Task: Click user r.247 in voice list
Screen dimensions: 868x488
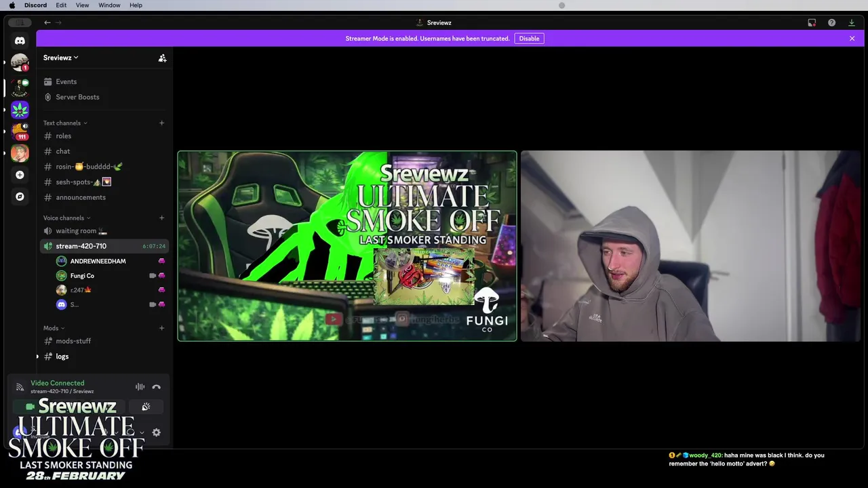Action: [80, 290]
